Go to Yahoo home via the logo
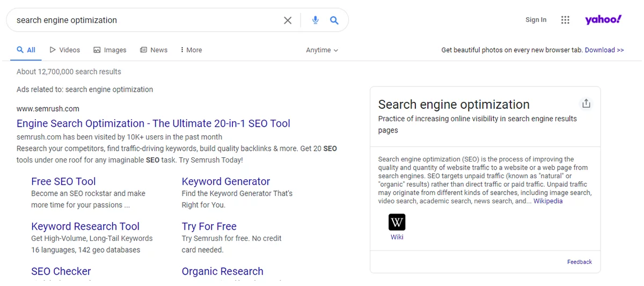 click(x=603, y=20)
